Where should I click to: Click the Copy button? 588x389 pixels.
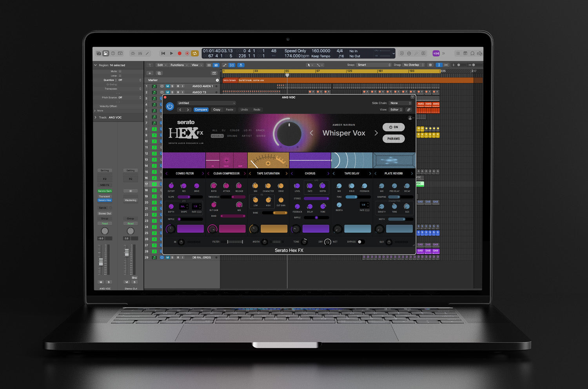tap(217, 110)
